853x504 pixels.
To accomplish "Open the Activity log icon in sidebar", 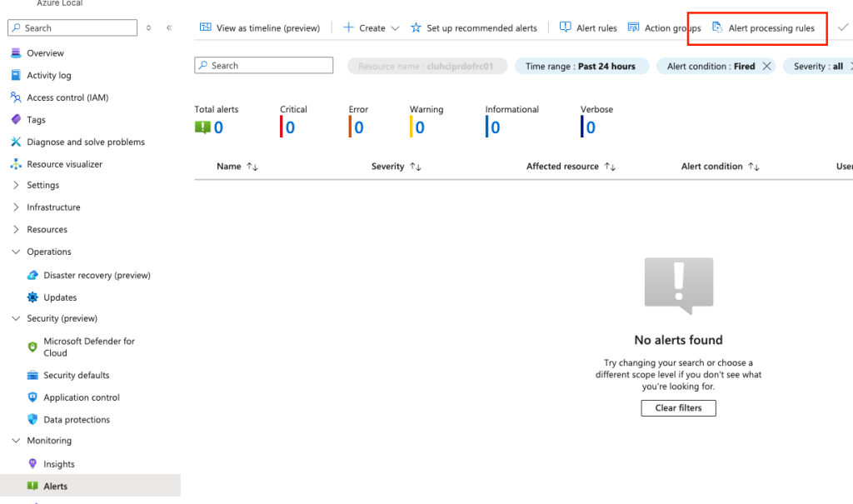I will 16,75.
